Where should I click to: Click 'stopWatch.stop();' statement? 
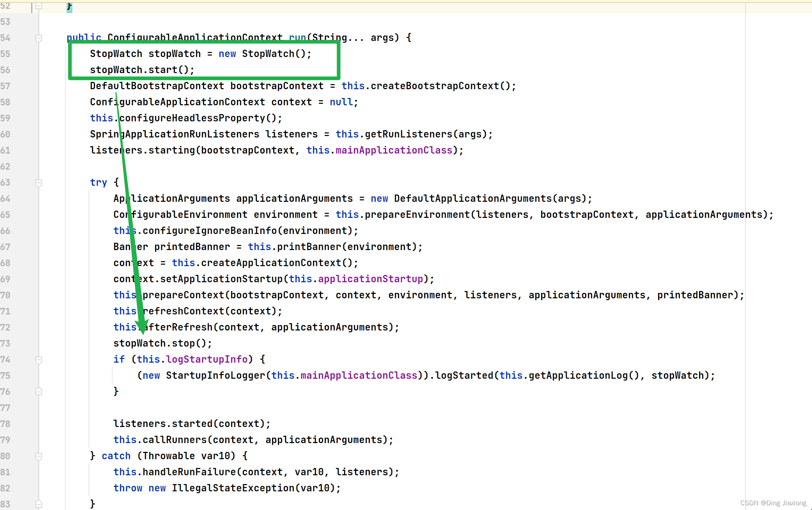coord(163,343)
